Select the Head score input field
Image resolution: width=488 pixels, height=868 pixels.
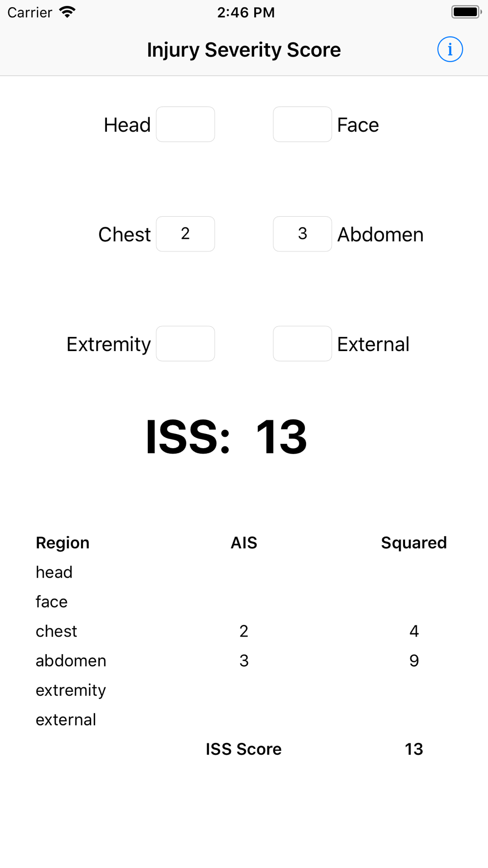click(185, 124)
